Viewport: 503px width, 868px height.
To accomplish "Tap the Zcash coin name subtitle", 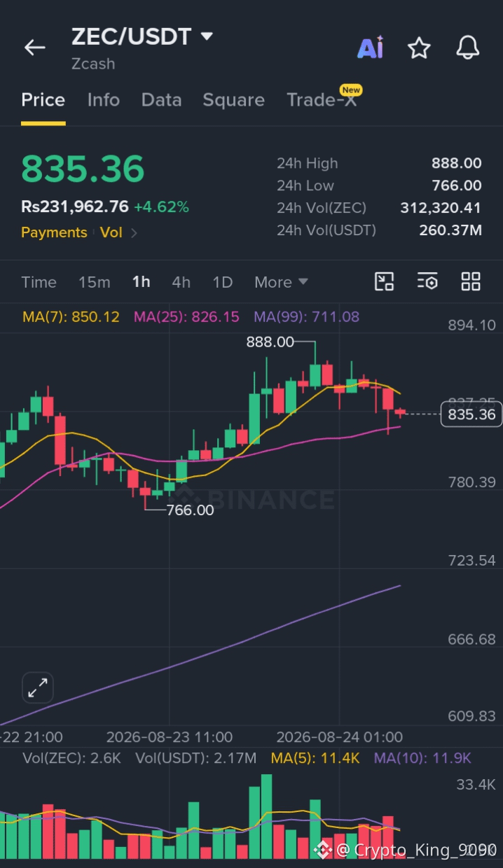I will (x=93, y=64).
